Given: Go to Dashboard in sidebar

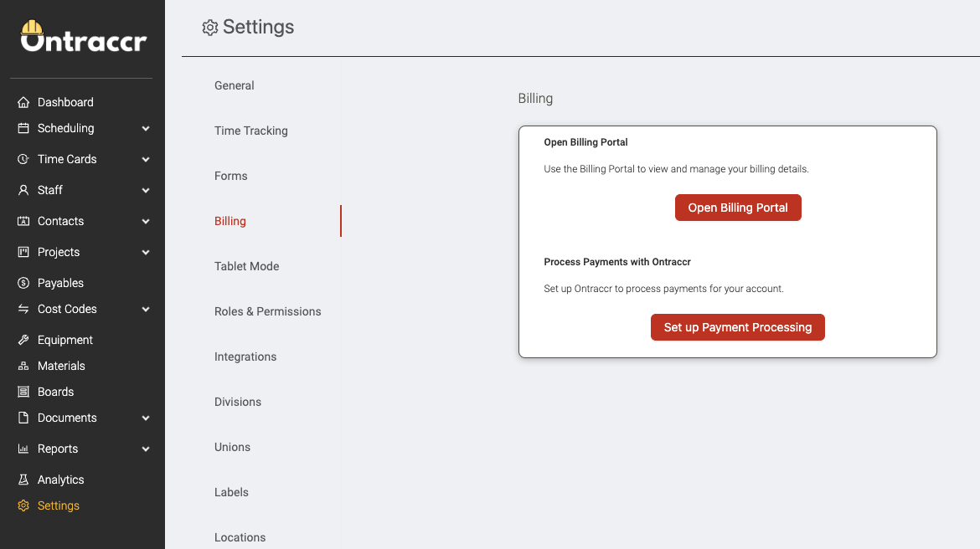Looking at the screenshot, I should point(65,102).
